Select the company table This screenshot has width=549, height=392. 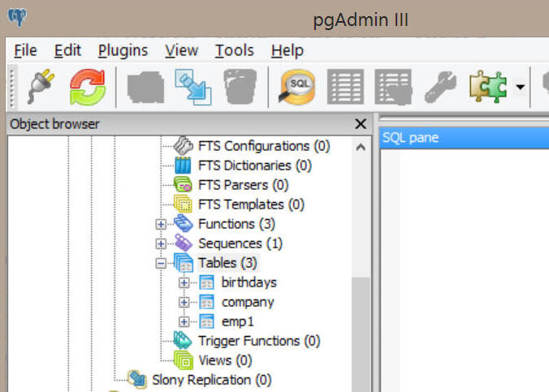click(248, 302)
